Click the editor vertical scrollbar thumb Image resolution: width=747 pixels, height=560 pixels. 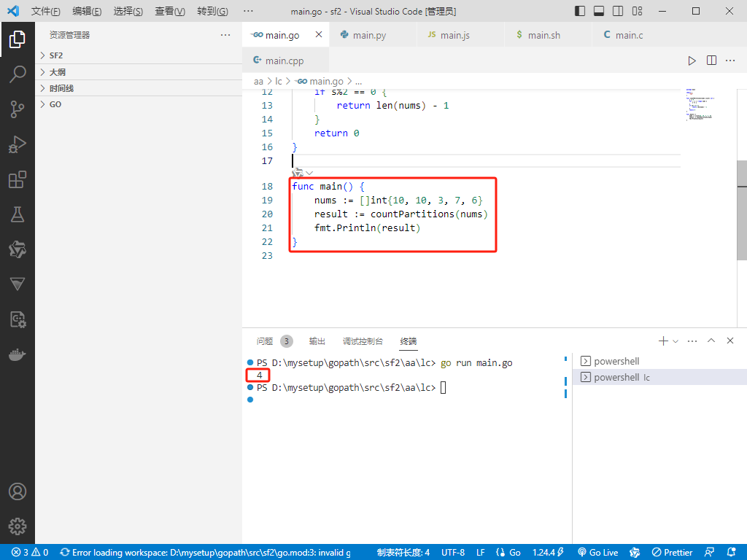[742, 210]
